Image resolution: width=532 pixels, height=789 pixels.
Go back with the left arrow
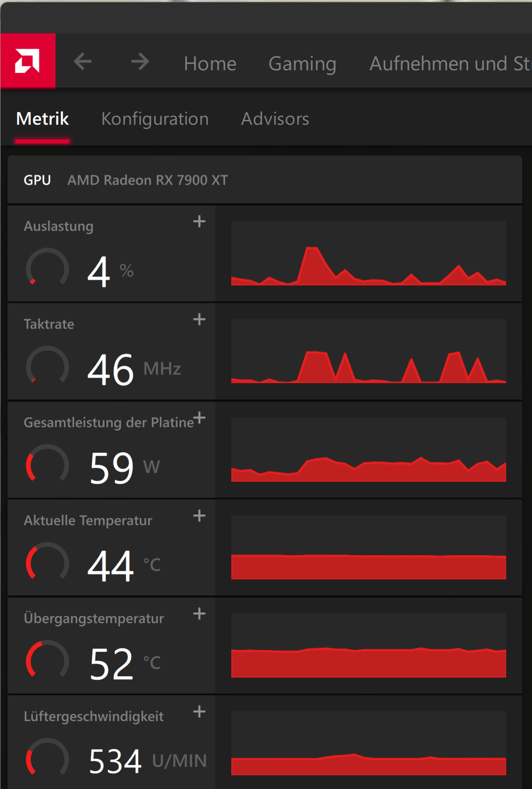click(83, 62)
